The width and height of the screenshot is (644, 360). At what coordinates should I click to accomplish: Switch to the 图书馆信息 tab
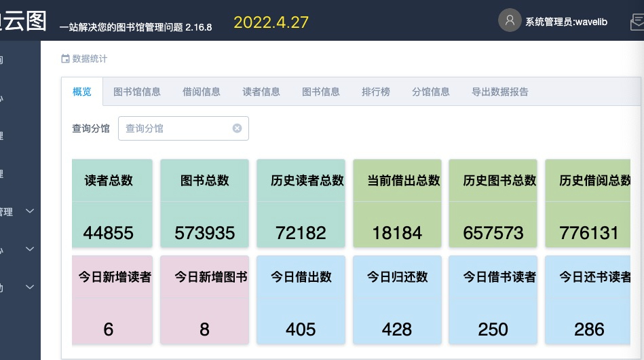tap(137, 92)
